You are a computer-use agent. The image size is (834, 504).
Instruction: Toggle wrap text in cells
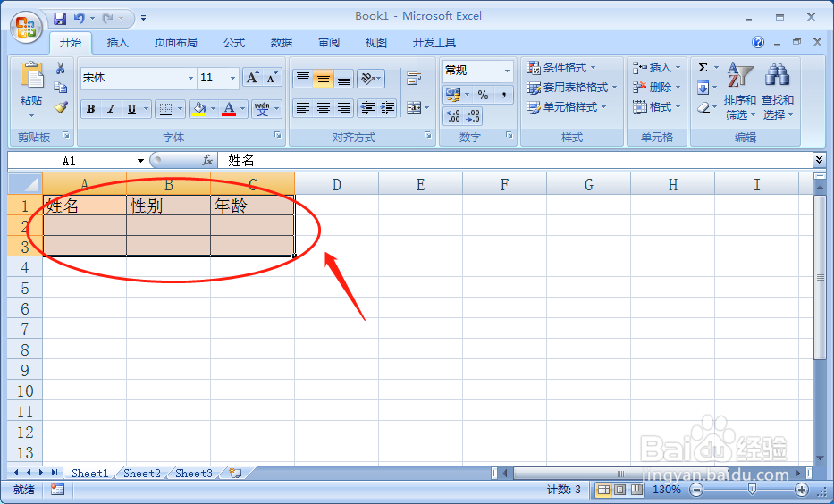point(414,79)
